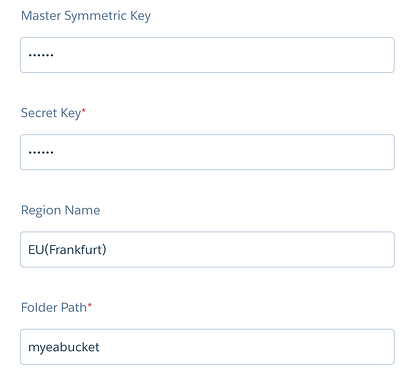Click red asterisk beside Folder Path
This screenshot has height=372, width=411.
89,305
